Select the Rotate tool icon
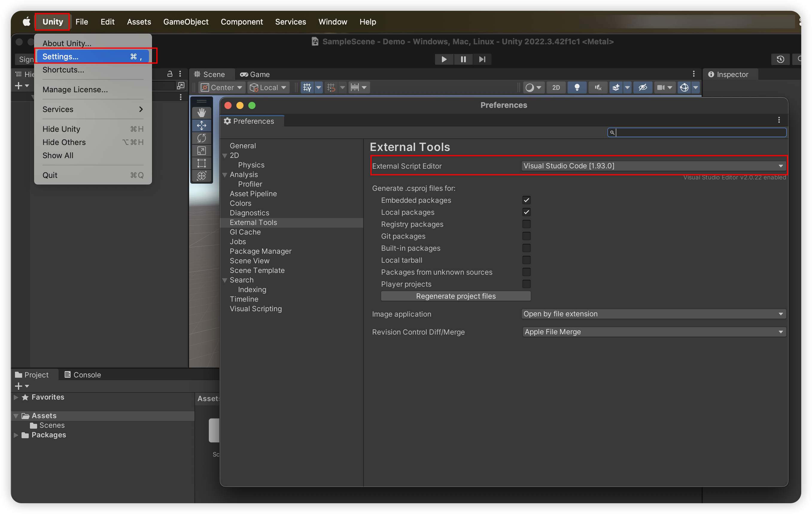 [x=201, y=138]
